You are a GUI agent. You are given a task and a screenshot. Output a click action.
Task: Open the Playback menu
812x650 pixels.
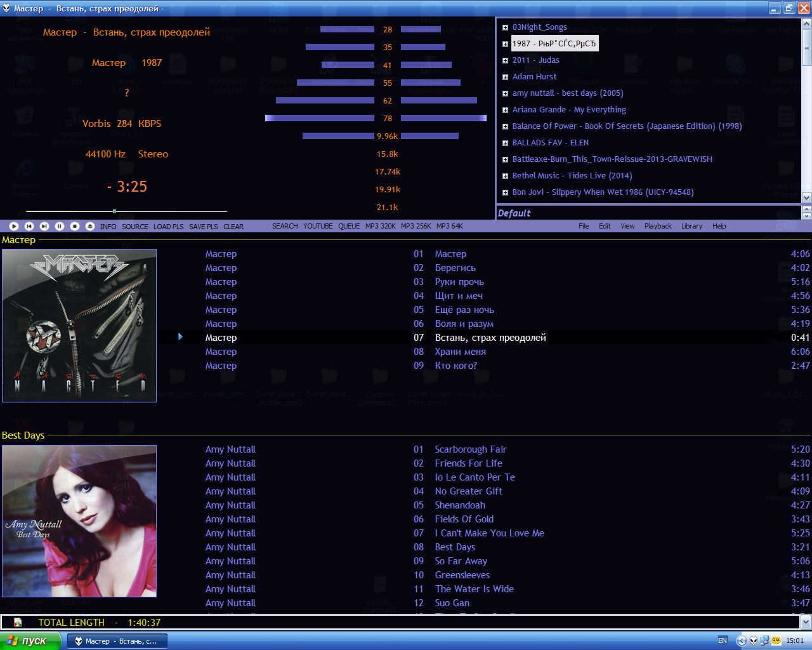click(x=658, y=226)
